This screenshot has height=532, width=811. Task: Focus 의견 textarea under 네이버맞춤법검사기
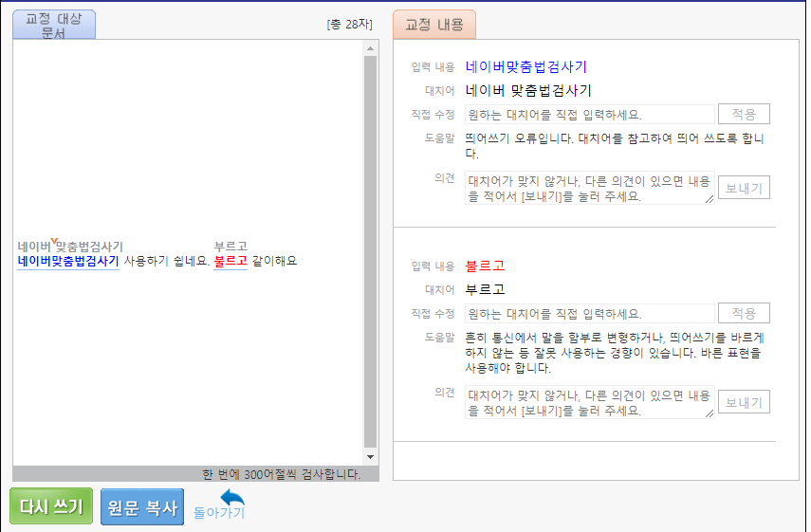pyautogui.click(x=590, y=188)
